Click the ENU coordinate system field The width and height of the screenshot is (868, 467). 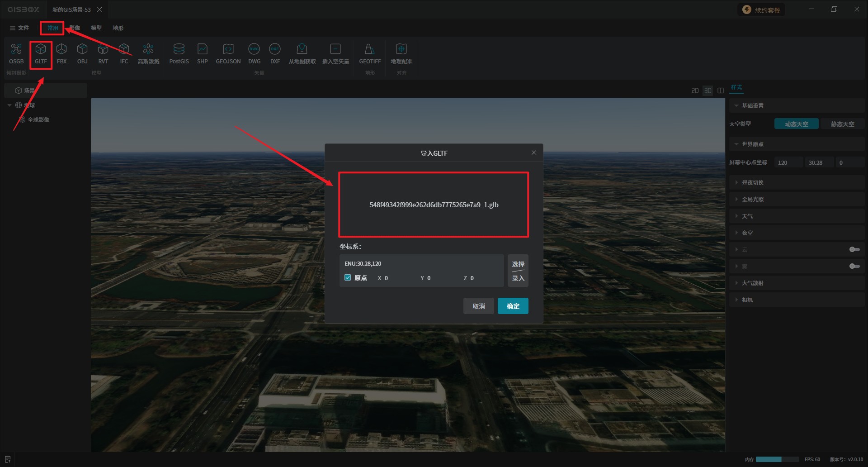tap(420, 263)
